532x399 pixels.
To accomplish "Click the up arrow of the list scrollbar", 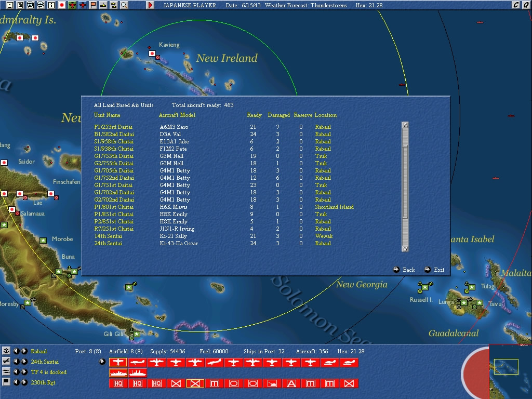I will click(405, 125).
